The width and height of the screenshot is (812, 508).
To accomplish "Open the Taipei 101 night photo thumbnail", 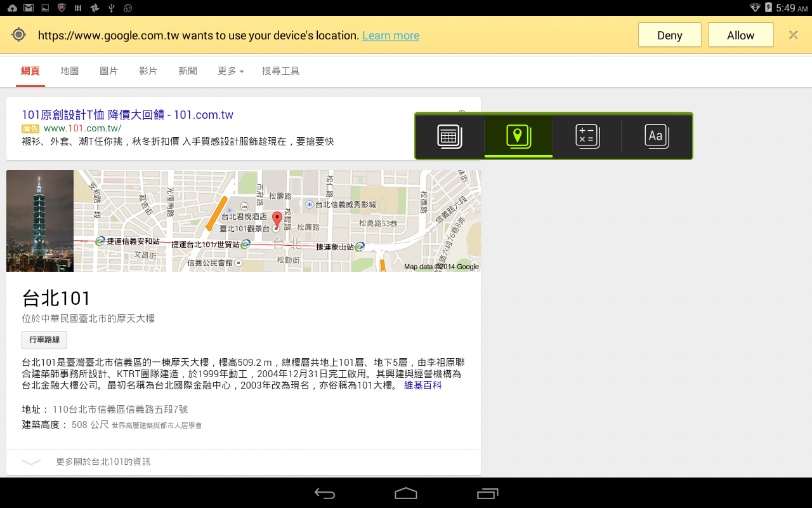I will click(x=40, y=221).
